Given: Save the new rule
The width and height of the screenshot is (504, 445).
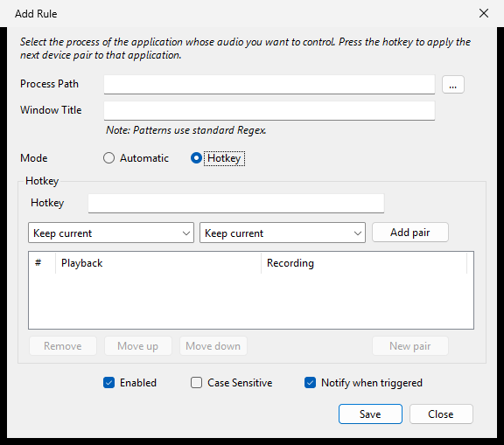Looking at the screenshot, I should [x=370, y=414].
